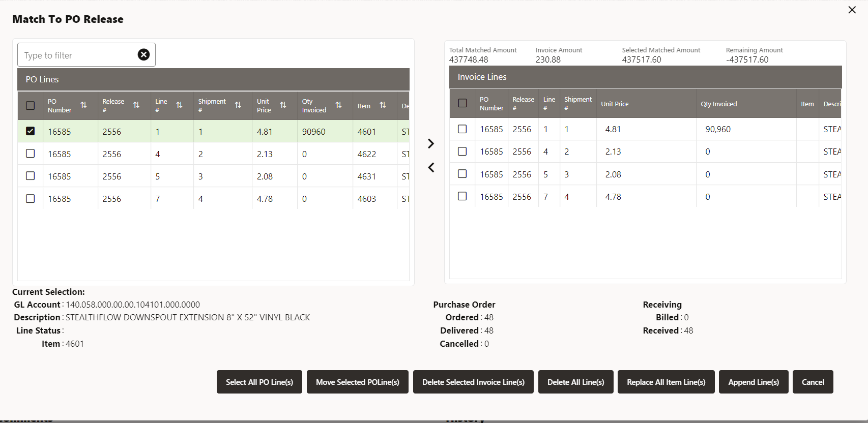Click Replace All Item Line(s) button
This screenshot has width=868, height=423.
[x=666, y=382]
